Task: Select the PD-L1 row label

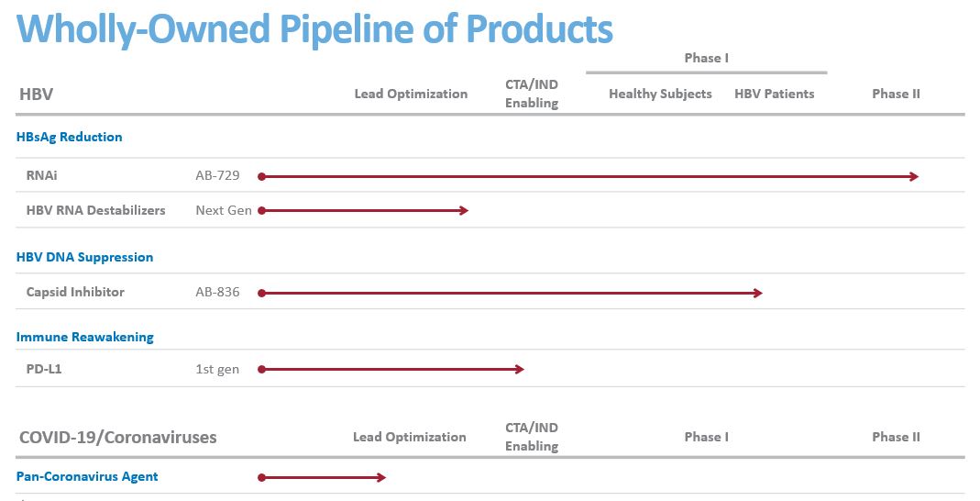Action: click(x=44, y=369)
